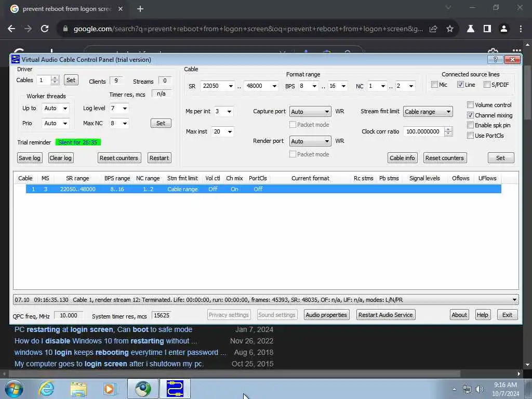
Task: Enable the Mic source line checkbox
Action: pos(434,85)
